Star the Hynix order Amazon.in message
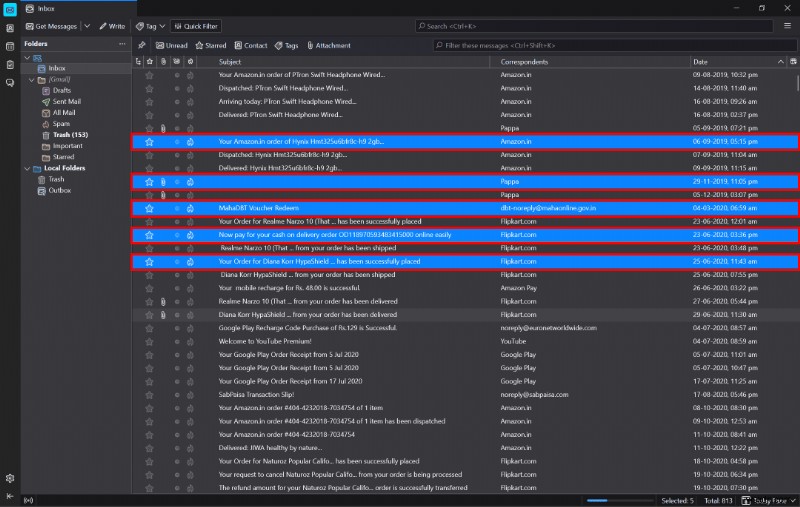 tap(149, 142)
